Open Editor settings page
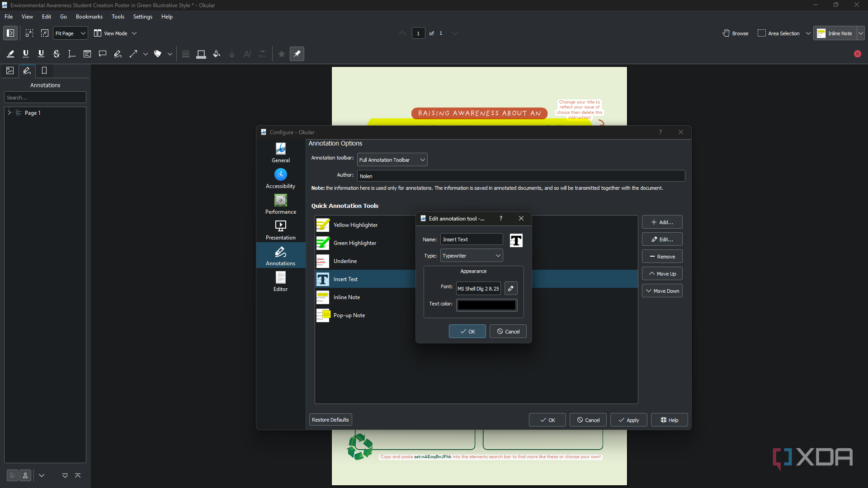Screen dimensions: 868x488 281,282
